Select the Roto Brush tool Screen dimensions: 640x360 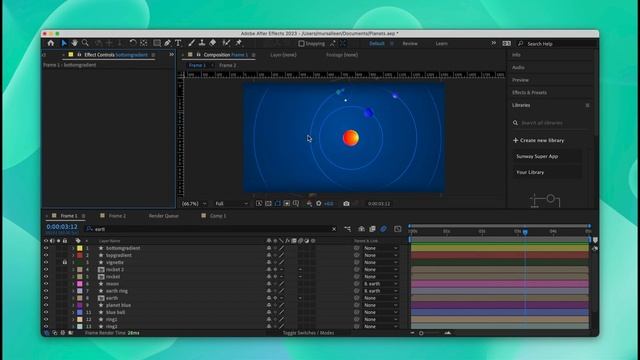click(x=226, y=43)
